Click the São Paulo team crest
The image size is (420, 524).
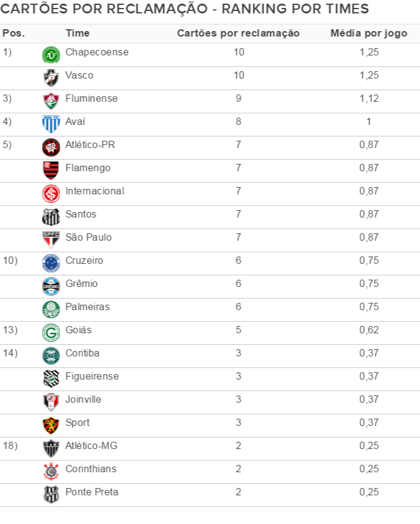[51, 239]
